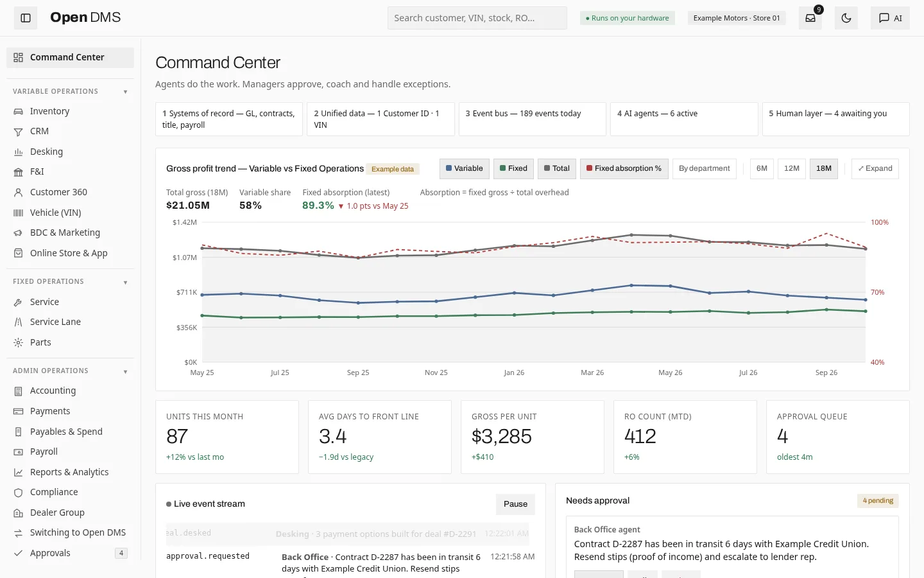Viewport: 924px width, 578px height.
Task: Open the inbox notifications icon
Action: [x=810, y=18]
